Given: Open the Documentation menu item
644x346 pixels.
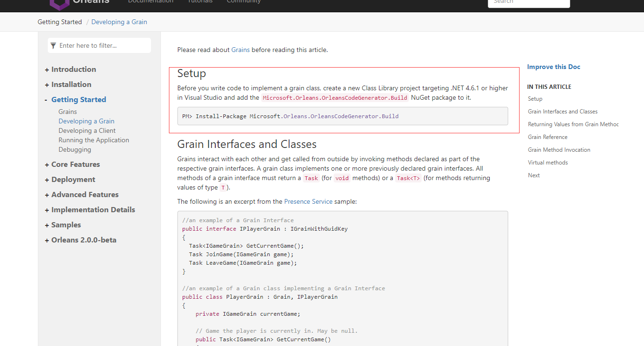Looking at the screenshot, I should 150,2.
